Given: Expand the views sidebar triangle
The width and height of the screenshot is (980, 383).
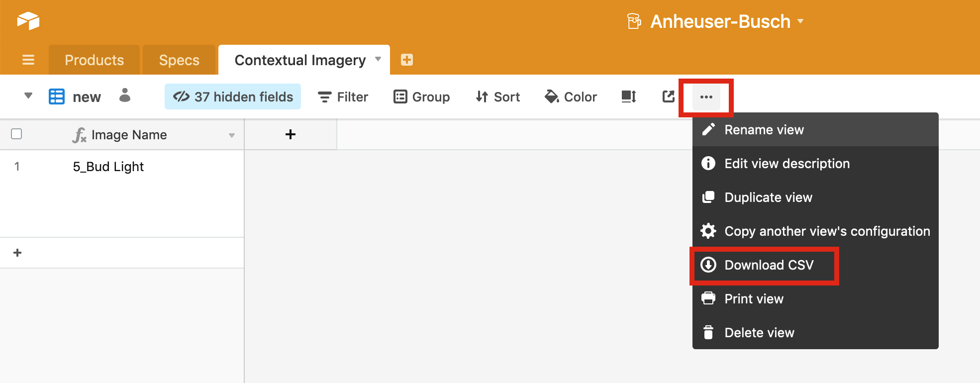Looking at the screenshot, I should (28, 96).
